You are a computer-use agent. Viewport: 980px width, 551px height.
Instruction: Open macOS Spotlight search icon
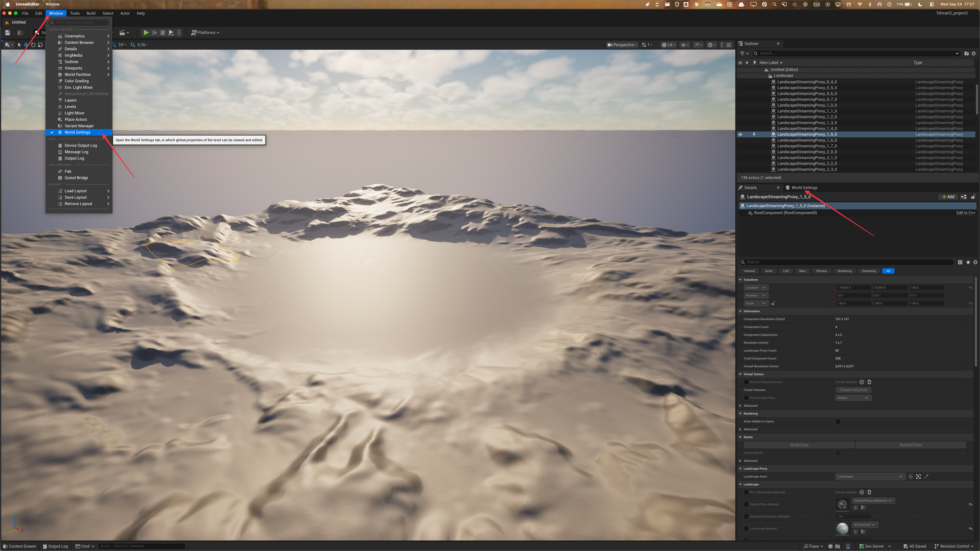pyautogui.click(x=774, y=5)
